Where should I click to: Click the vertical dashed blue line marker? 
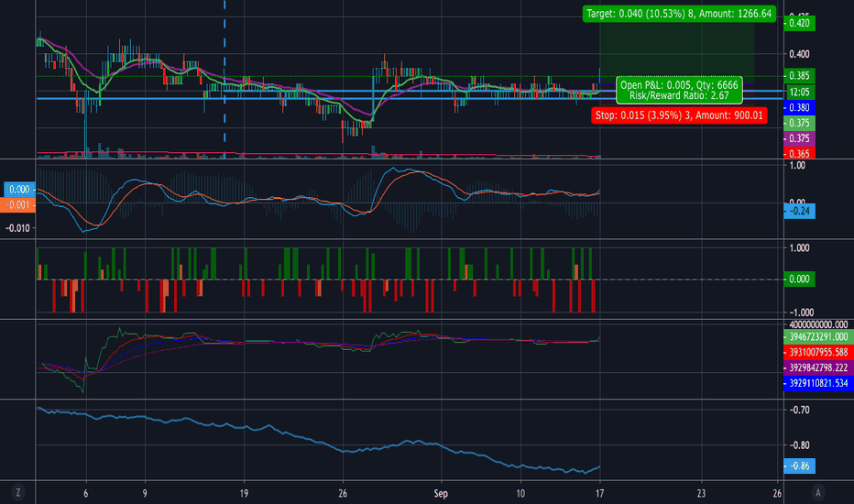[224, 71]
